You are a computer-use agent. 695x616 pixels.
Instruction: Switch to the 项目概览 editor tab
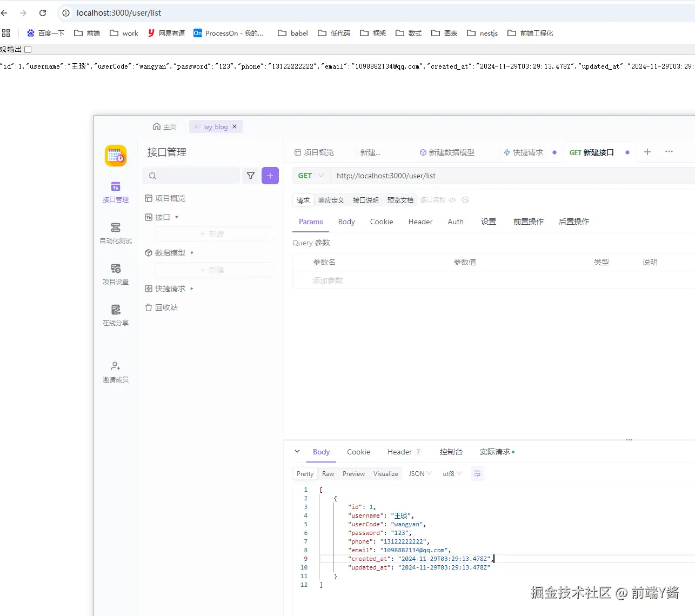click(314, 152)
